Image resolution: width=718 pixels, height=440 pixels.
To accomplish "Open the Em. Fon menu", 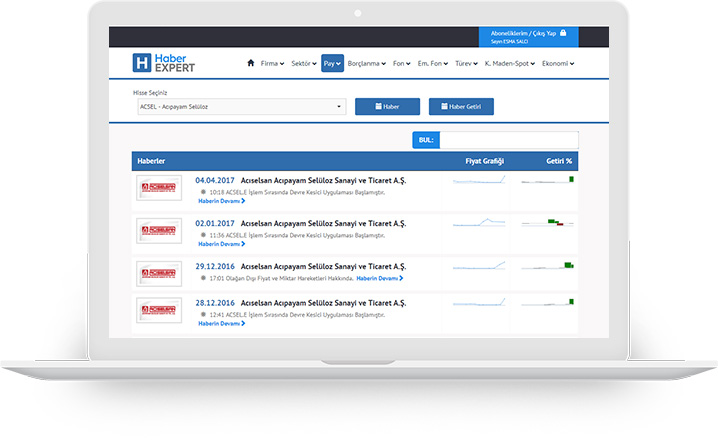I will (x=433, y=64).
